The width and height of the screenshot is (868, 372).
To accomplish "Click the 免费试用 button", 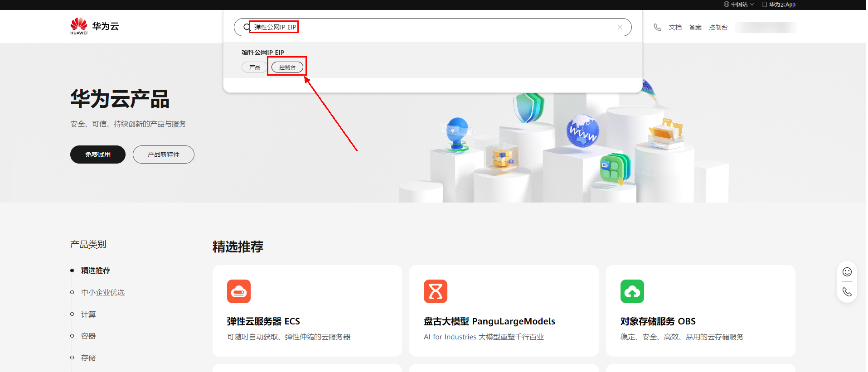I will (98, 155).
